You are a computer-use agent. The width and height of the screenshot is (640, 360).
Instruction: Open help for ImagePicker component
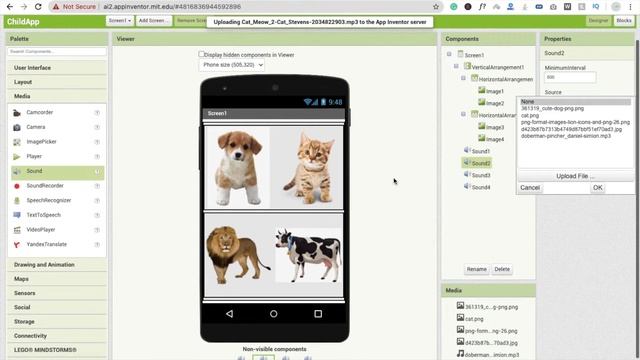coord(97,142)
